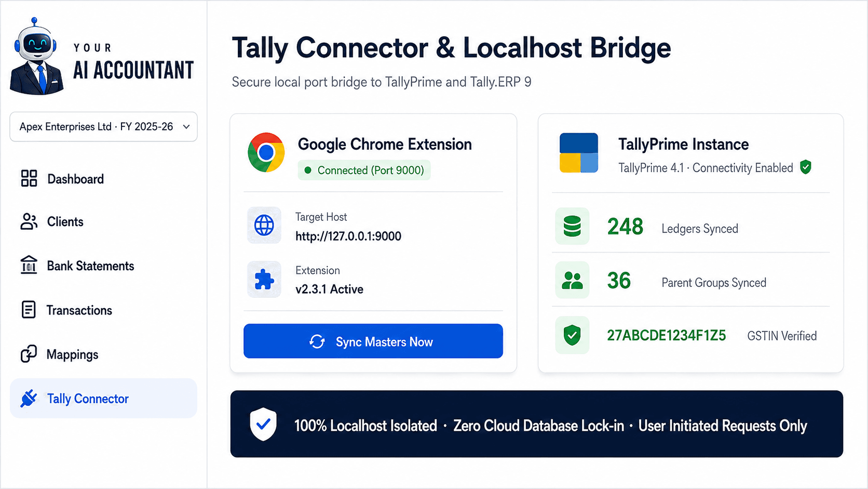Click the sync arrows icon in the button
868x489 pixels.
[x=317, y=341]
